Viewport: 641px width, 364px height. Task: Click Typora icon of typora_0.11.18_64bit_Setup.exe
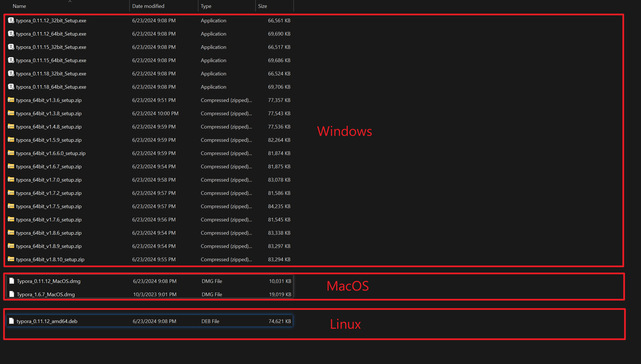[x=11, y=87]
